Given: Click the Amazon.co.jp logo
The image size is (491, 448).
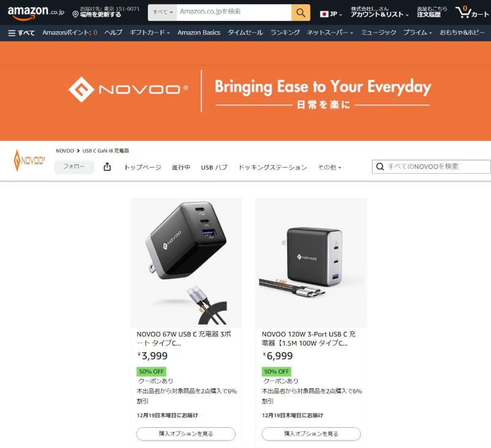Looking at the screenshot, I should 36,12.
